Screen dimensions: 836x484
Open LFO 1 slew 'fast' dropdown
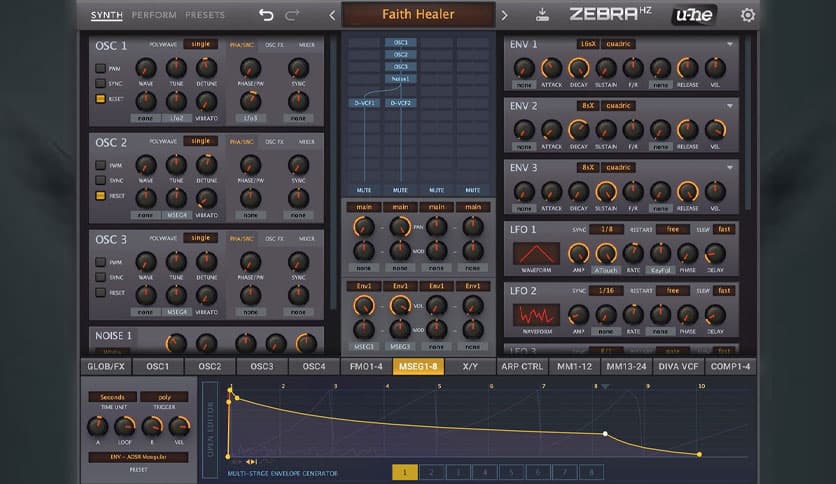point(724,229)
